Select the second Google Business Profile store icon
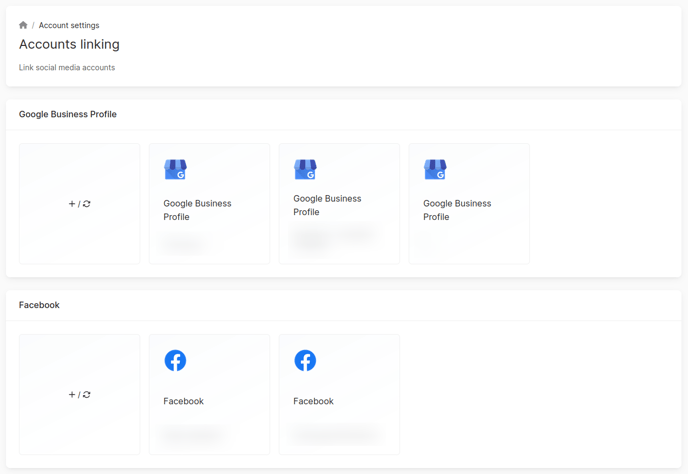688x474 pixels. [305, 169]
